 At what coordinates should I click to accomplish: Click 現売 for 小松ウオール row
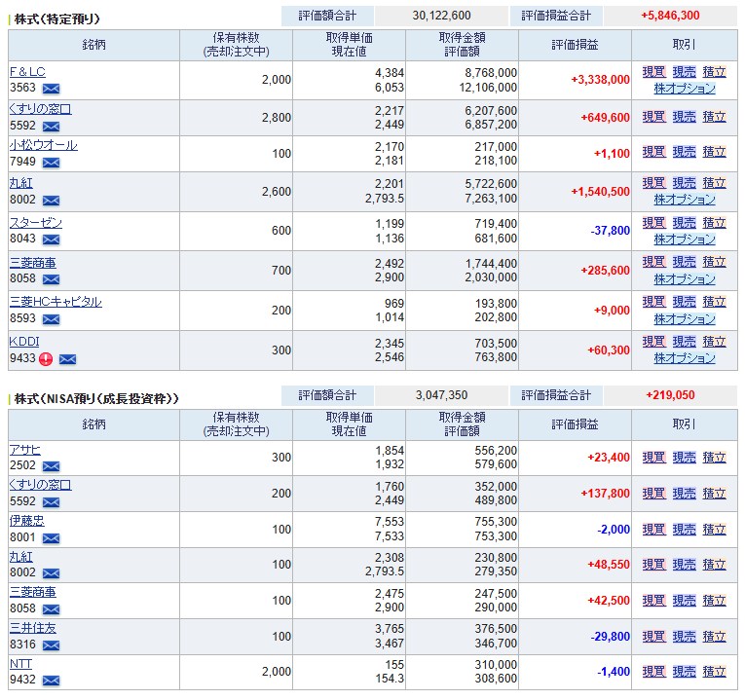(x=685, y=153)
